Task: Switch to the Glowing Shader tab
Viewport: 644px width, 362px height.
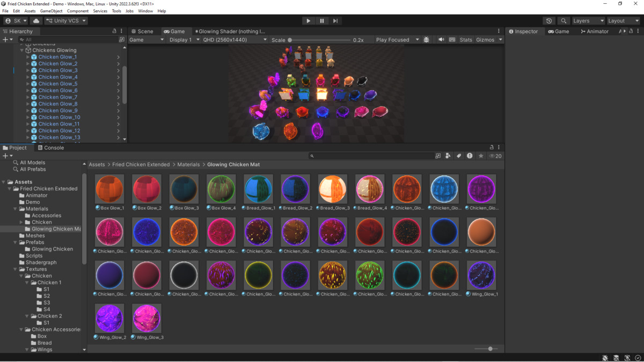Action: click(x=230, y=31)
